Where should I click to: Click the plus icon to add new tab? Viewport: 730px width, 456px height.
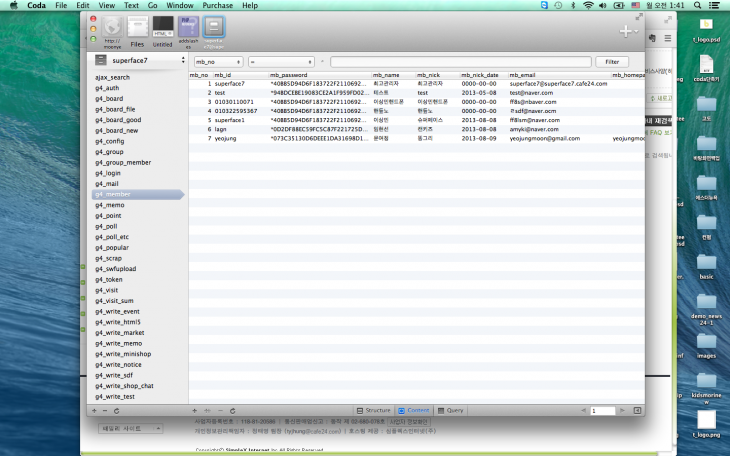point(626,31)
